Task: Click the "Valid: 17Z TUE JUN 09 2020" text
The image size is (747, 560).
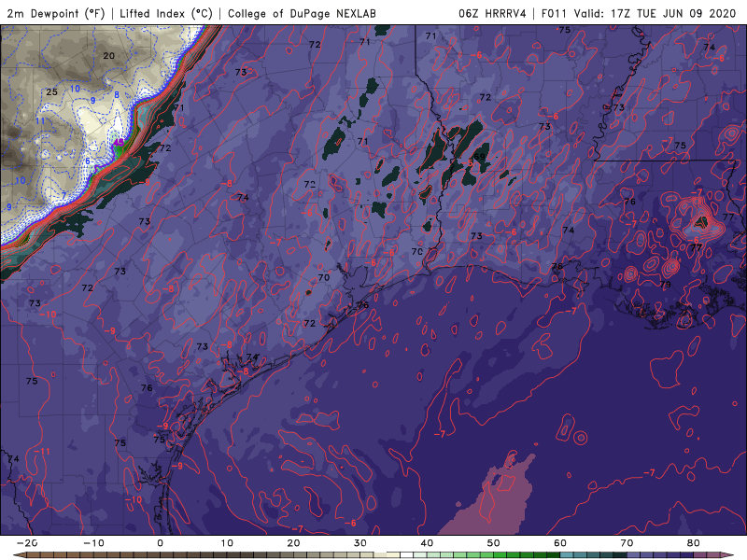Action: 655,13
